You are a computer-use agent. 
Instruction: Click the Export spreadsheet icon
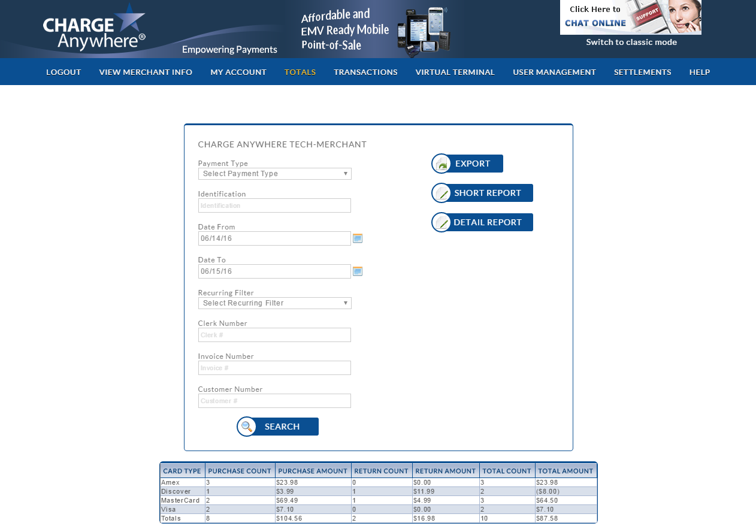point(441,164)
